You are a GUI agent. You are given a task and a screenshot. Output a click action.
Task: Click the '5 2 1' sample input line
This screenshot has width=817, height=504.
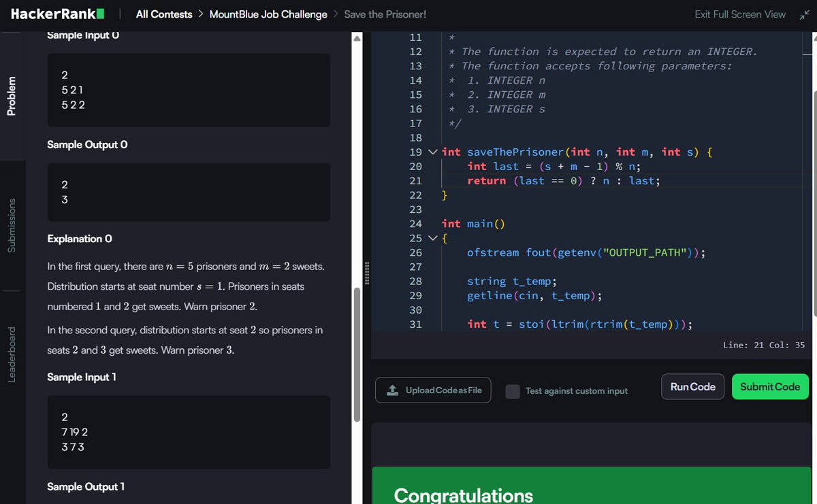click(73, 90)
